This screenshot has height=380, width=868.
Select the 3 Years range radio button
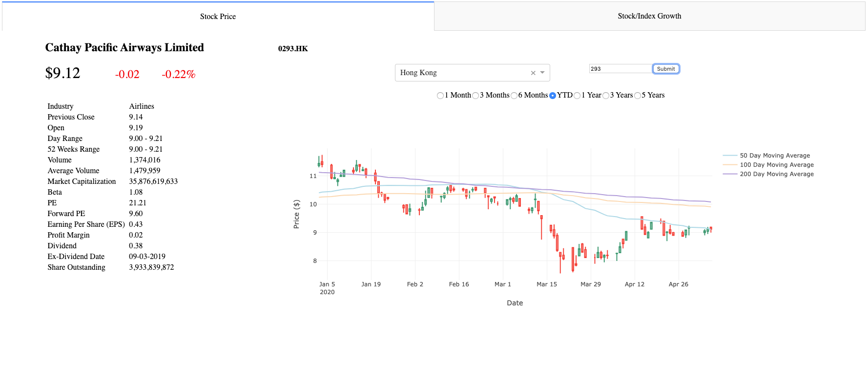point(606,96)
